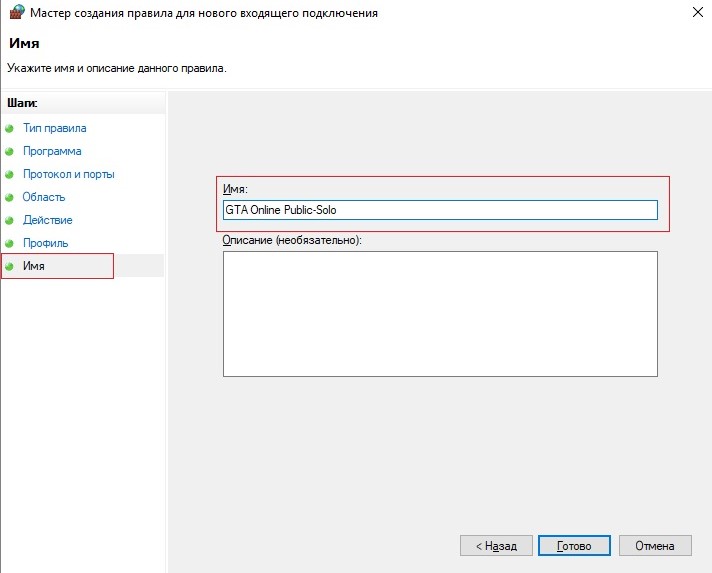712x573 pixels.
Task: Close the inbound rule wizard window
Action: 697,12
